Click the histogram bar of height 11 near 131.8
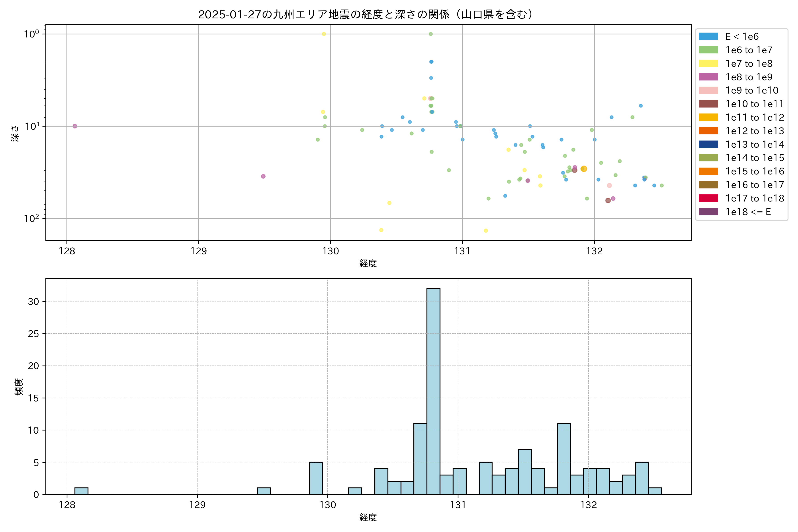This screenshot has height=532, width=798. pos(563,459)
